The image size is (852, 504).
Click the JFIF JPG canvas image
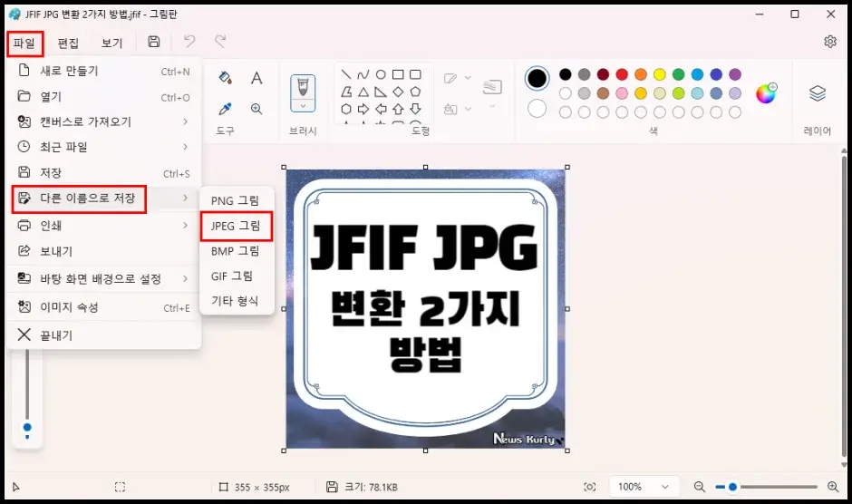click(x=425, y=309)
